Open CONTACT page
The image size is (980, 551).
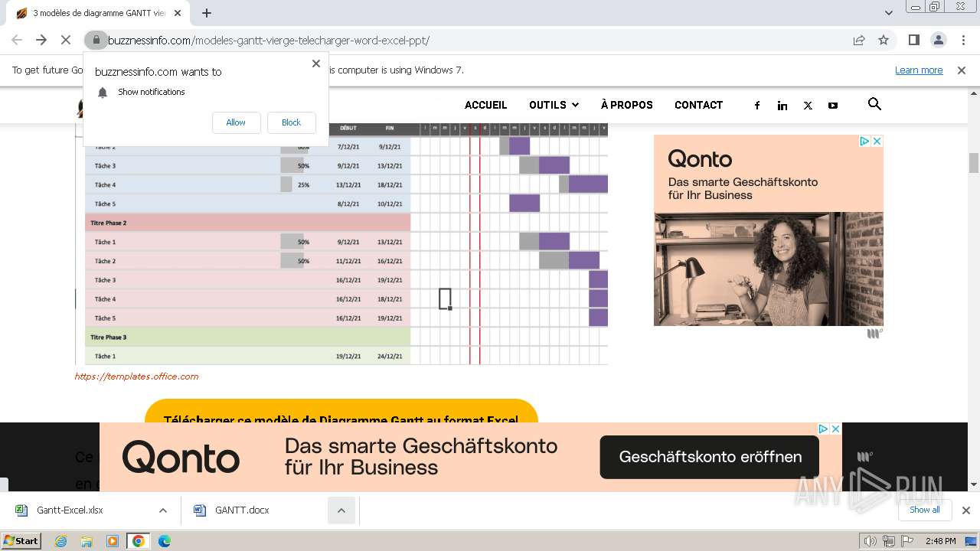point(698,105)
